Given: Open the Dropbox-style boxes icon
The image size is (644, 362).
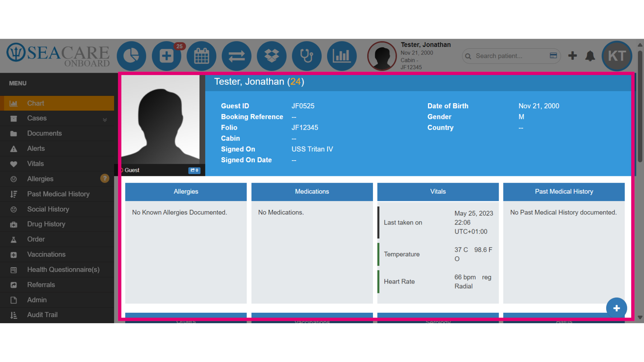Looking at the screenshot, I should pyautogui.click(x=272, y=56).
